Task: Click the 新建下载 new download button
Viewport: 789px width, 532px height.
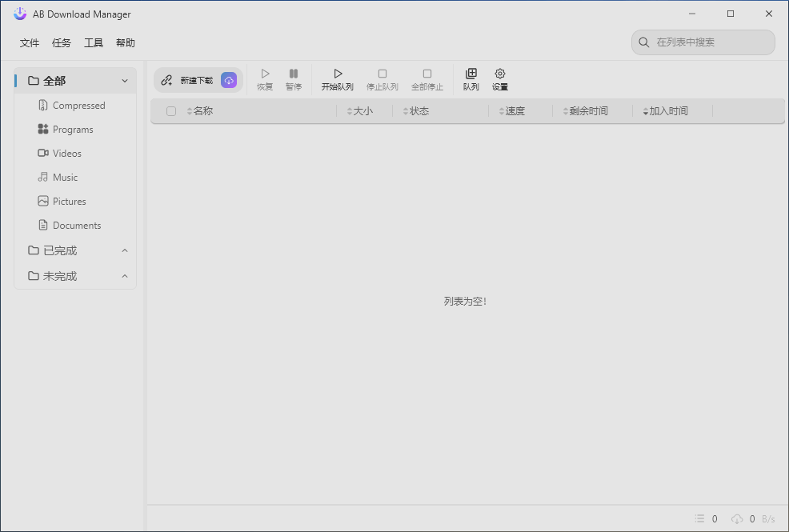Action: (x=188, y=80)
